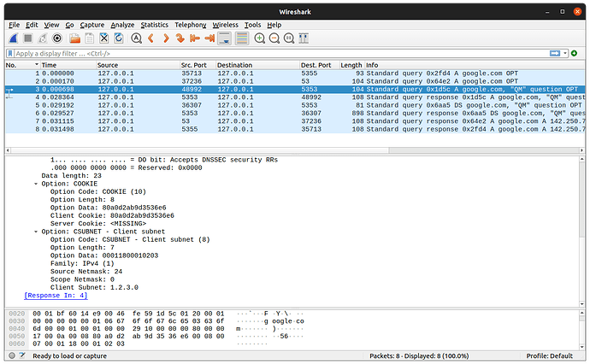This screenshot has width=590, height=364.
Task: Open display filter bookmarks
Action: tap(10, 53)
